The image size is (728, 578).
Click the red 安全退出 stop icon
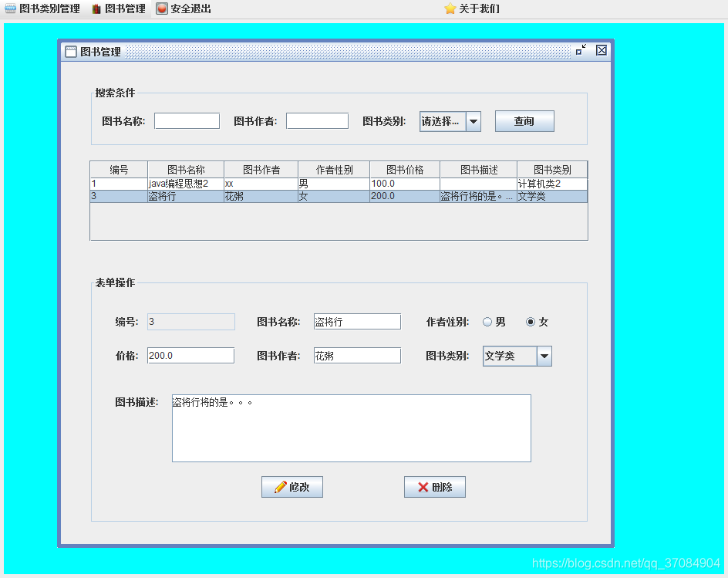tap(162, 8)
